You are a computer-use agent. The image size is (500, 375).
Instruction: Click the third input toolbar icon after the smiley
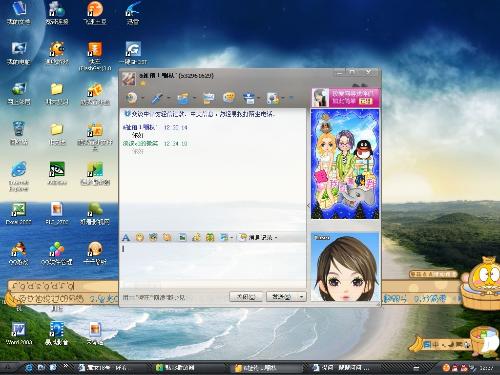[x=153, y=237]
